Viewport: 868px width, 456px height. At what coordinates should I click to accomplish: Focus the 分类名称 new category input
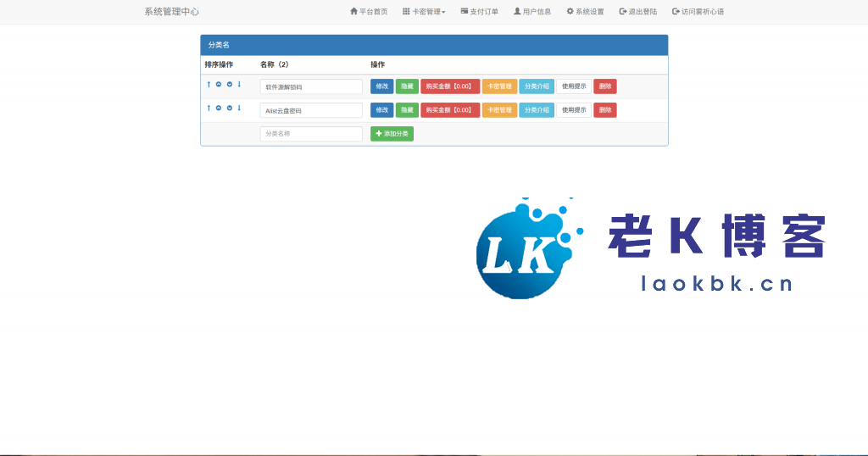311,134
